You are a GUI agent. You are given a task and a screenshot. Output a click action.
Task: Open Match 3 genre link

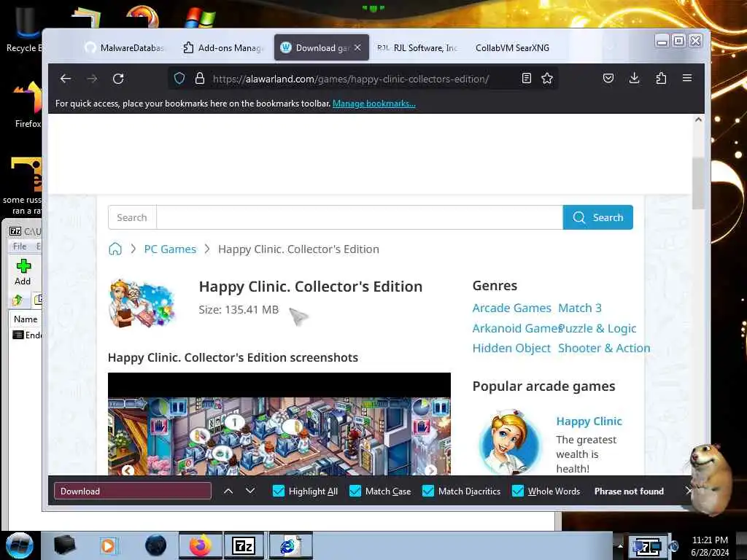point(580,308)
